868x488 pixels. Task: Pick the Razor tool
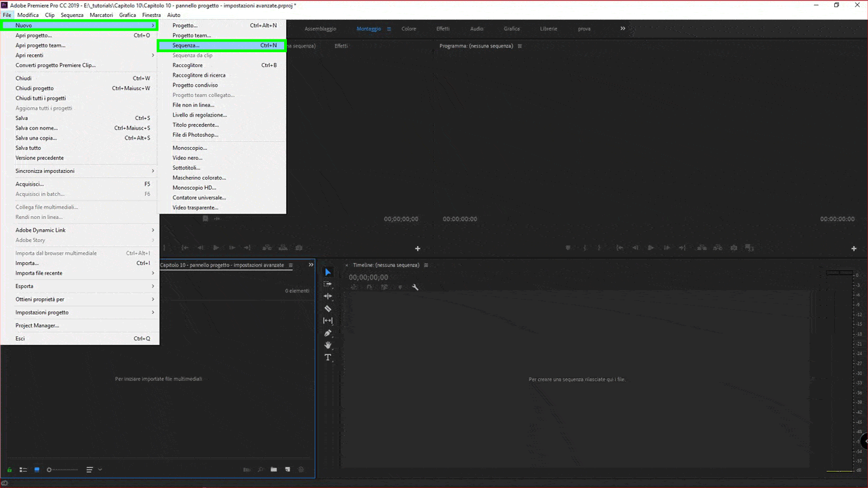pyautogui.click(x=328, y=308)
